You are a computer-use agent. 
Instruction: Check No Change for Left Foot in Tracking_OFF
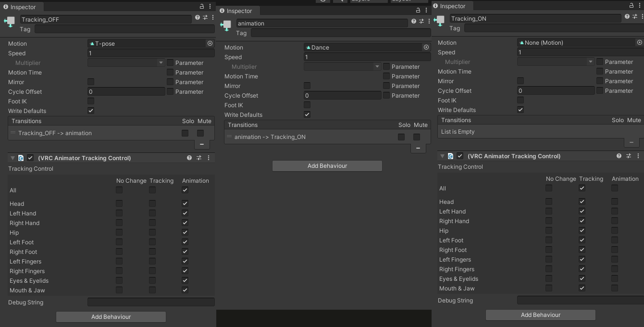119,242
